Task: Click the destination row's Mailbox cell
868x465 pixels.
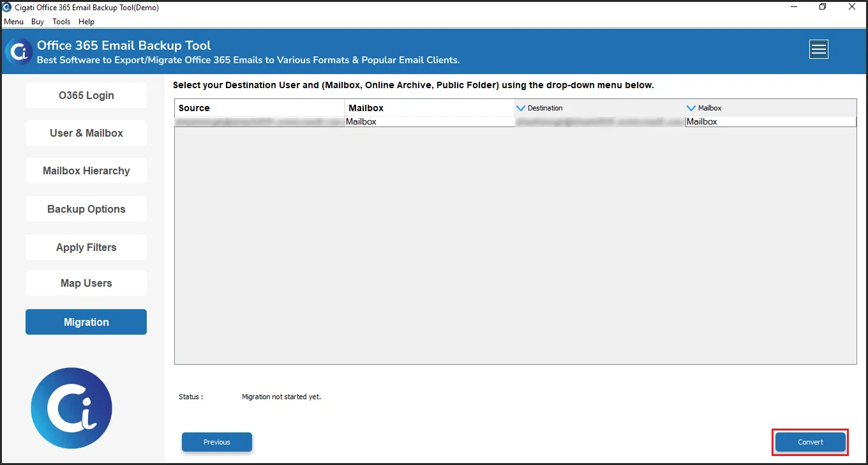Action: pos(771,121)
